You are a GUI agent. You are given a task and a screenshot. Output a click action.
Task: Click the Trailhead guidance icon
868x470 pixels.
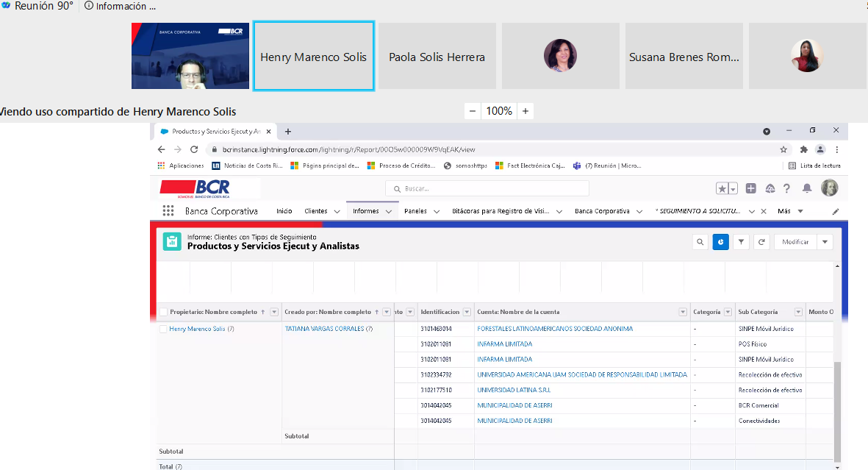[x=770, y=188]
